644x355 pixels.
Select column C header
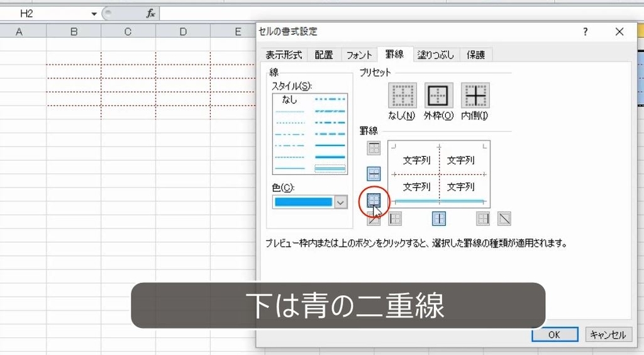pyautogui.click(x=128, y=31)
